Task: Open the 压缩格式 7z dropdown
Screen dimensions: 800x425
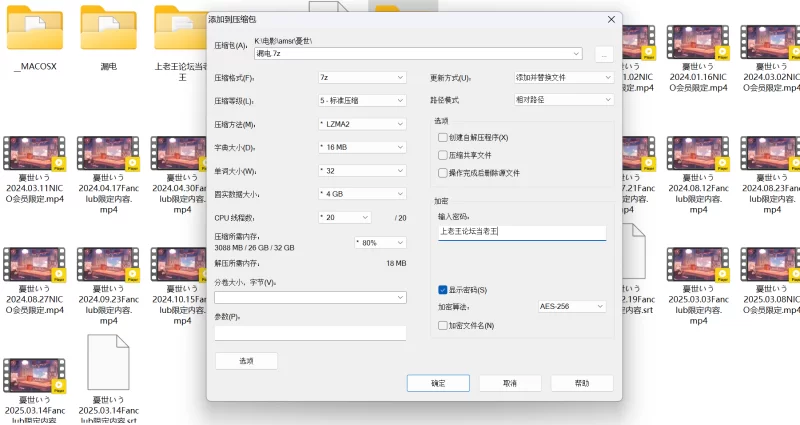Action: 361,77
